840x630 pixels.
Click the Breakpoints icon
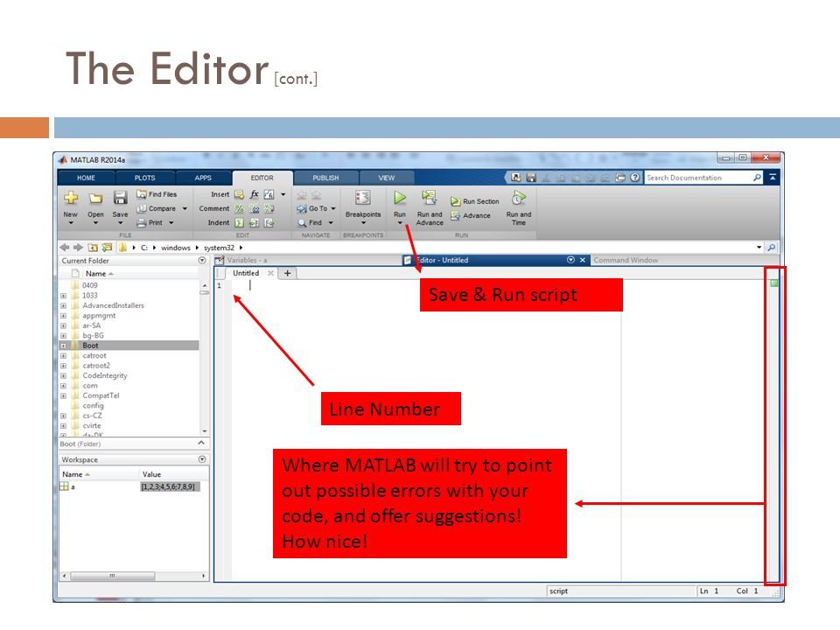tap(362, 198)
